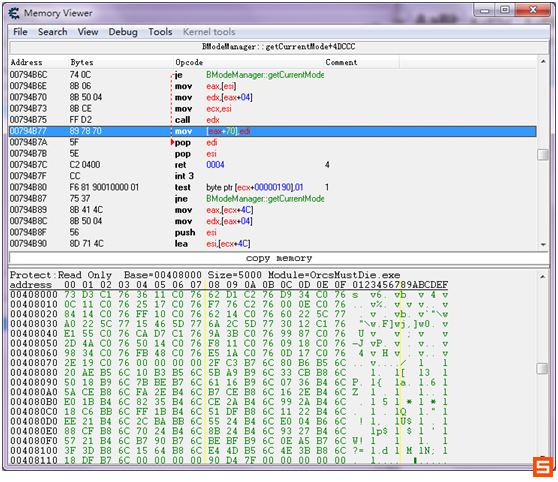Select the 'lea esi,[ecx+4C]' row at 00794B90

click(273, 244)
